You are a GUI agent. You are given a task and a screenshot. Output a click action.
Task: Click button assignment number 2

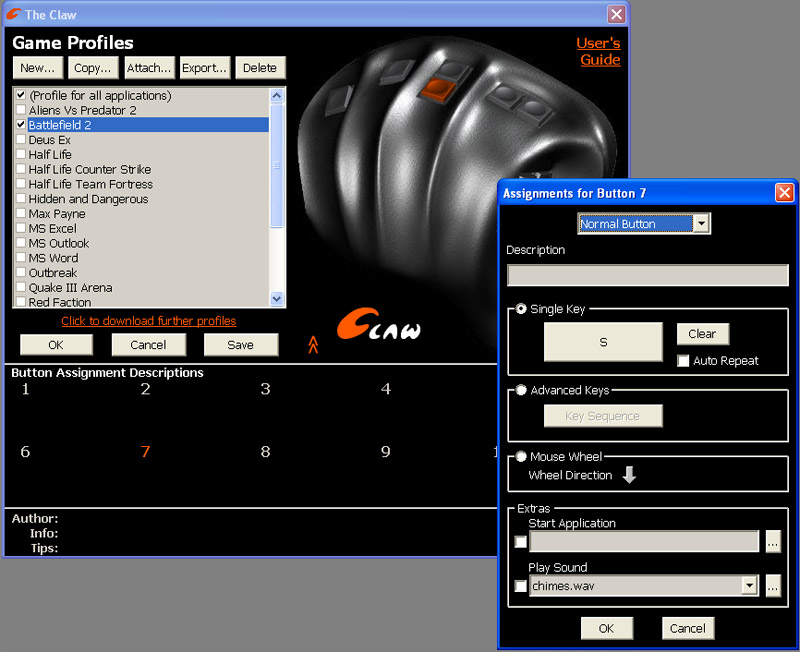click(145, 389)
